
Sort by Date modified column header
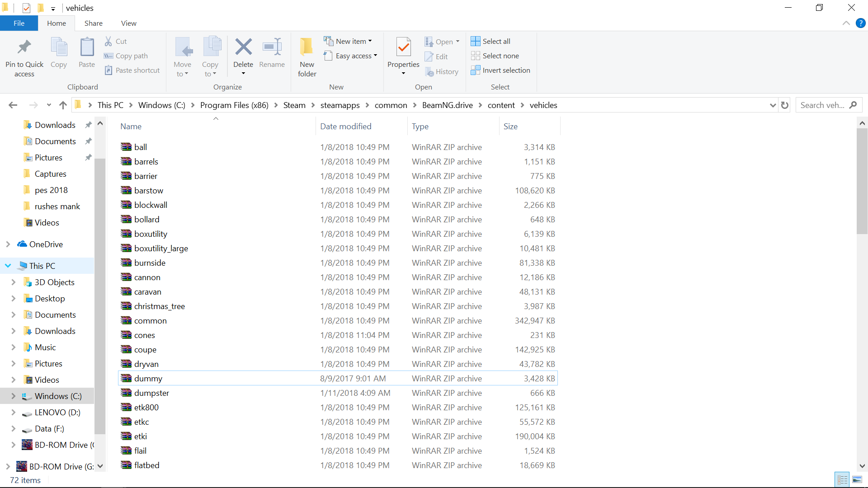coord(361,126)
